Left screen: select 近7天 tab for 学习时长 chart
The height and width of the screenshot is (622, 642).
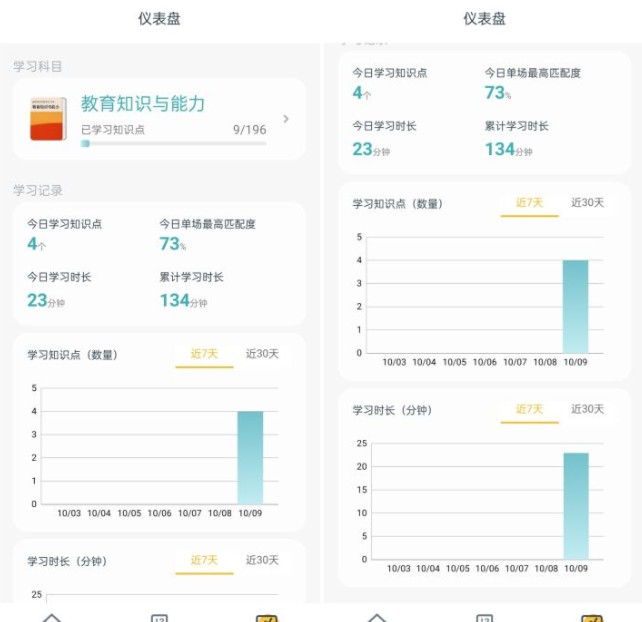pyautogui.click(x=204, y=561)
